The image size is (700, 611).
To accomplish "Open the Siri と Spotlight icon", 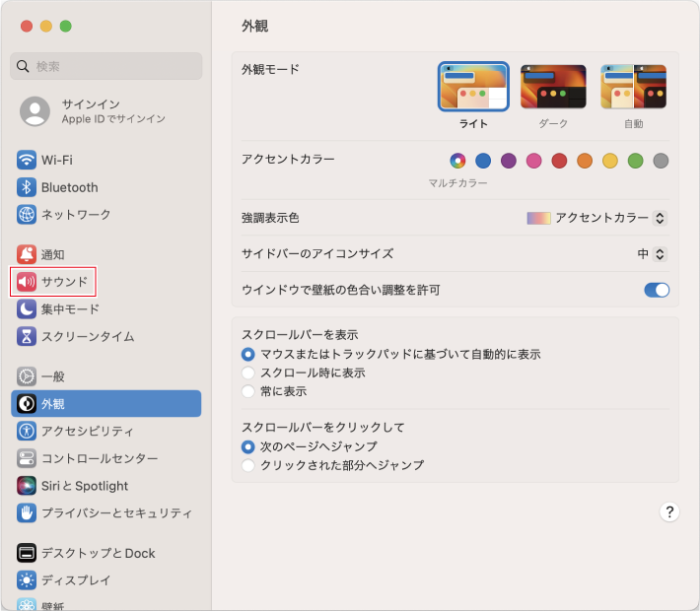I will point(26,486).
